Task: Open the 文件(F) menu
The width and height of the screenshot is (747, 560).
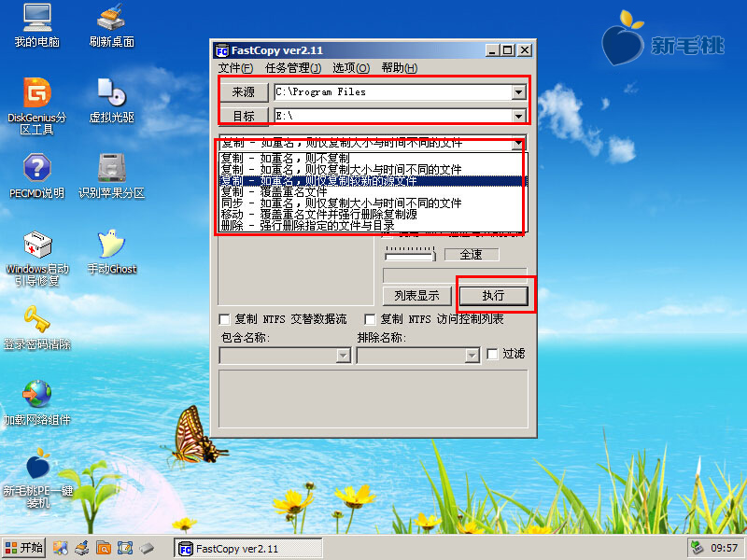Action: [x=235, y=68]
